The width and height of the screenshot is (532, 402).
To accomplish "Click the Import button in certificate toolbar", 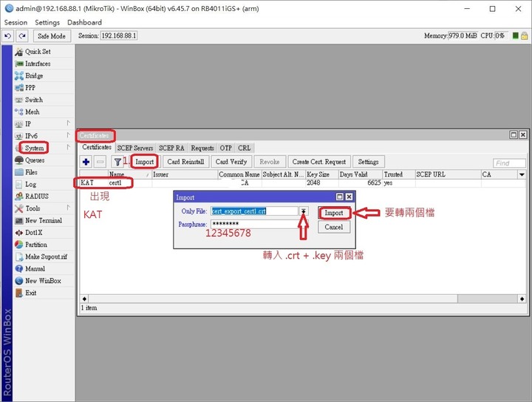I will pyautogui.click(x=145, y=162).
